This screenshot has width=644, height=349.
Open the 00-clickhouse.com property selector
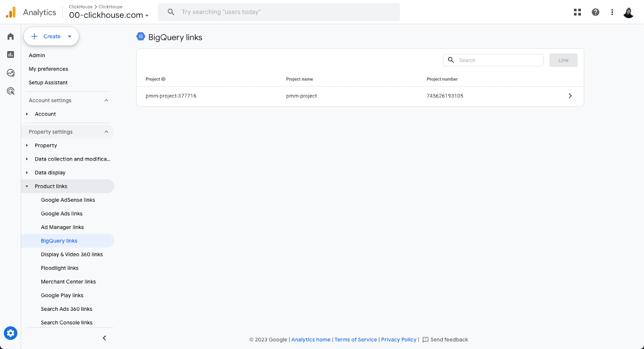pos(109,15)
